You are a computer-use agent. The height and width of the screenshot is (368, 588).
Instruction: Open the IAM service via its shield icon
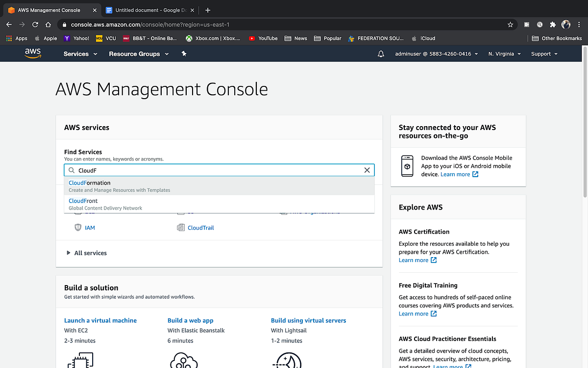point(78,227)
